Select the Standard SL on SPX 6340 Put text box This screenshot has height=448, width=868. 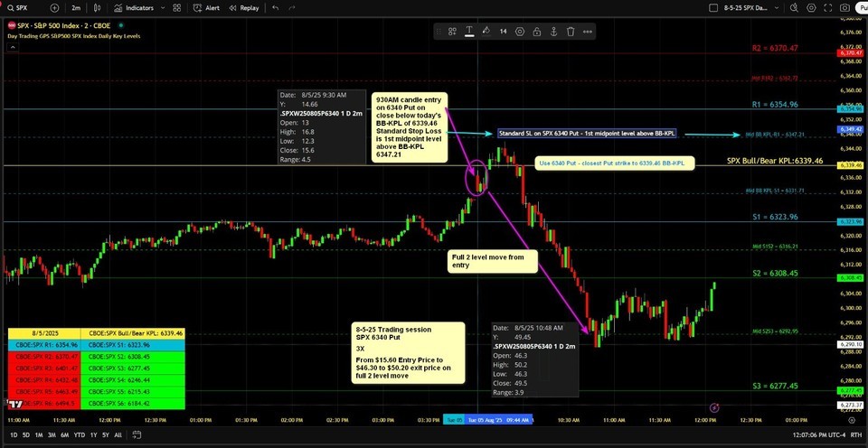pos(587,134)
